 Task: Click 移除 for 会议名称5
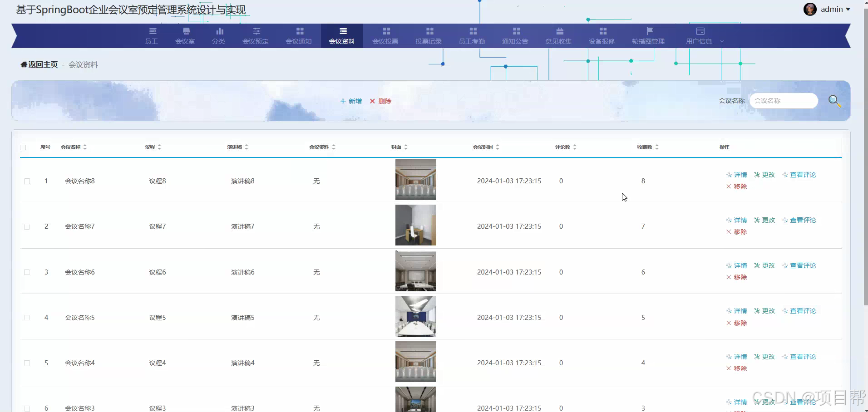736,323
